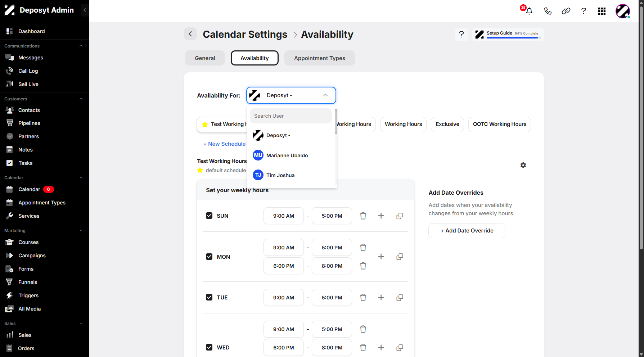This screenshot has width=644, height=357.
Task: Select the Exclusive schedule chip
Action: tap(447, 125)
